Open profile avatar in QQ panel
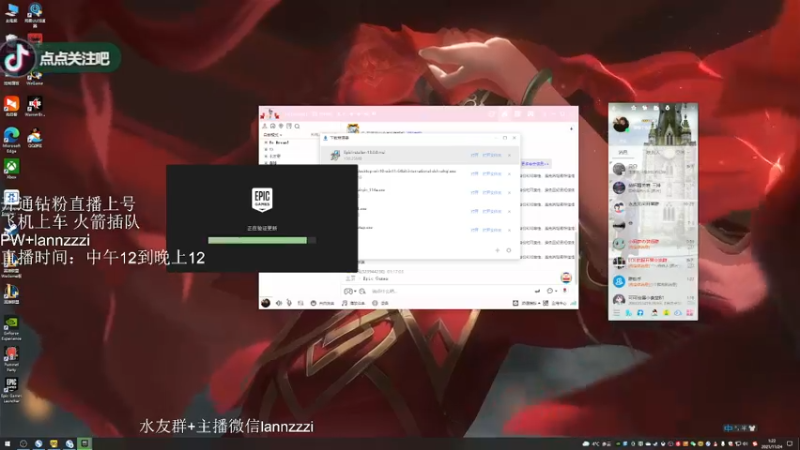Screen dimensions: 800x450 (621, 124)
